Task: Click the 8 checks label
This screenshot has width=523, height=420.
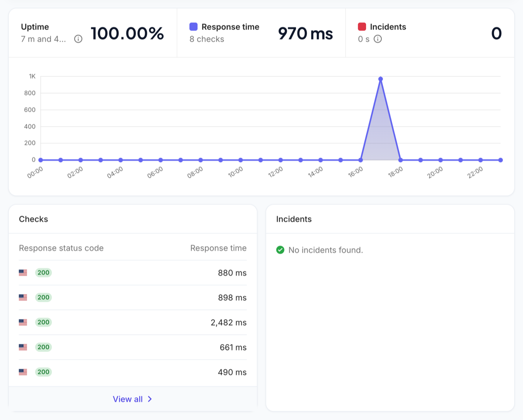Action: click(207, 39)
